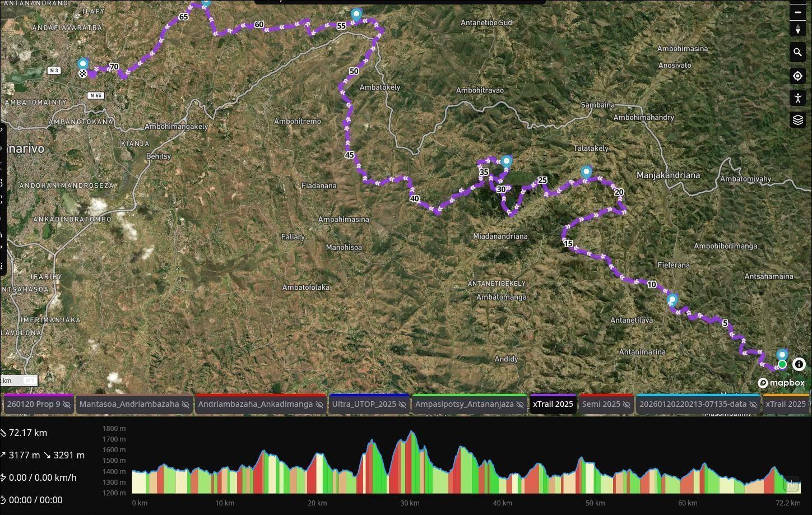This screenshot has width=812, height=515.
Task: Open the map search tool
Action: click(x=797, y=53)
